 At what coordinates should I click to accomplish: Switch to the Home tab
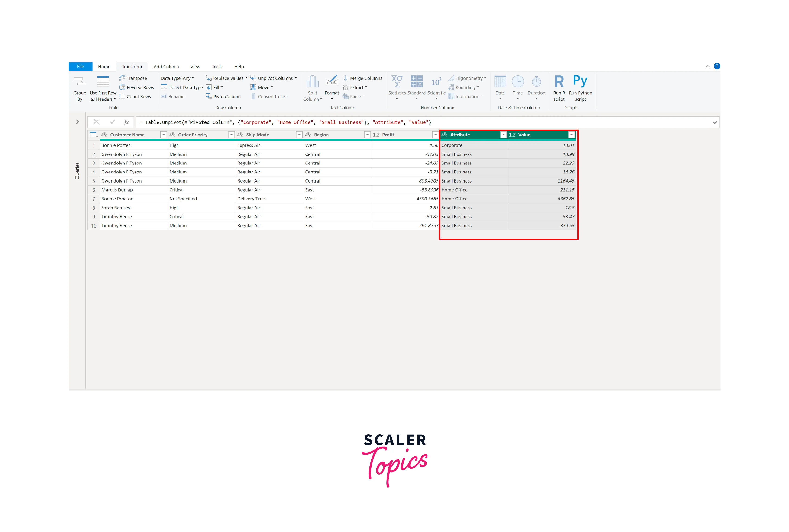pyautogui.click(x=104, y=67)
